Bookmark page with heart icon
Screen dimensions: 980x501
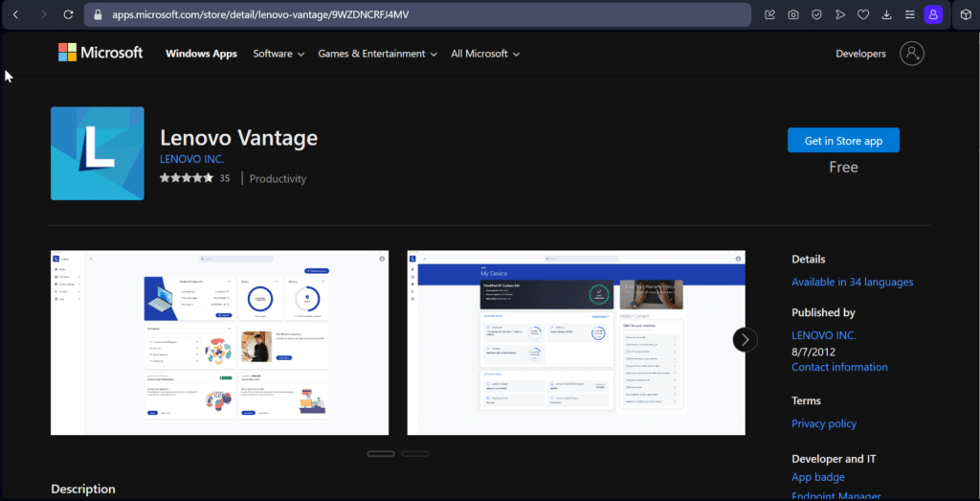coord(863,14)
